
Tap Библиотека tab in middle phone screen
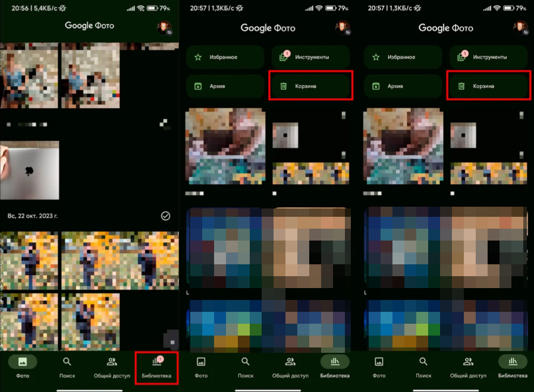(x=335, y=368)
